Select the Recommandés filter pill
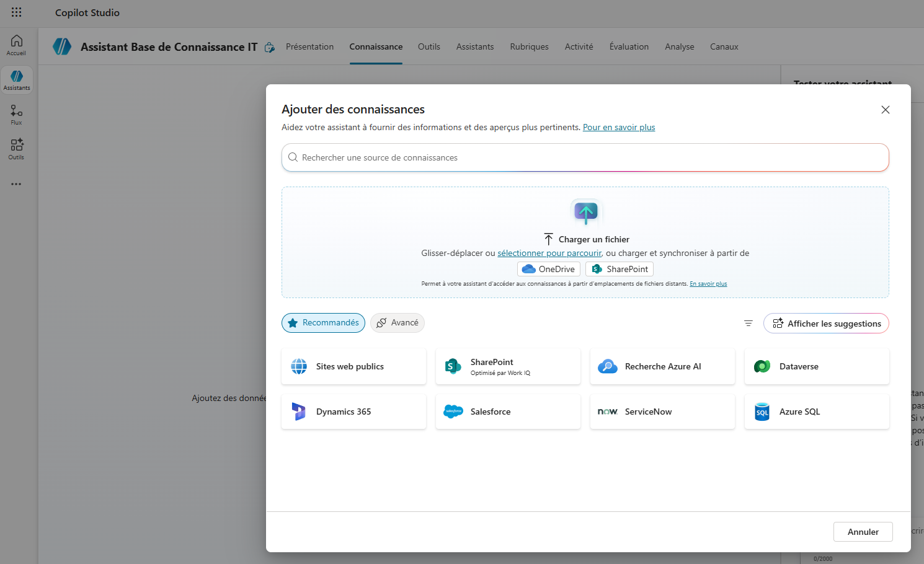 click(323, 323)
